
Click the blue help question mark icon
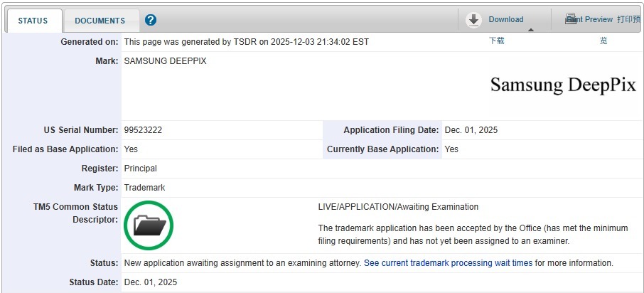coord(151,20)
